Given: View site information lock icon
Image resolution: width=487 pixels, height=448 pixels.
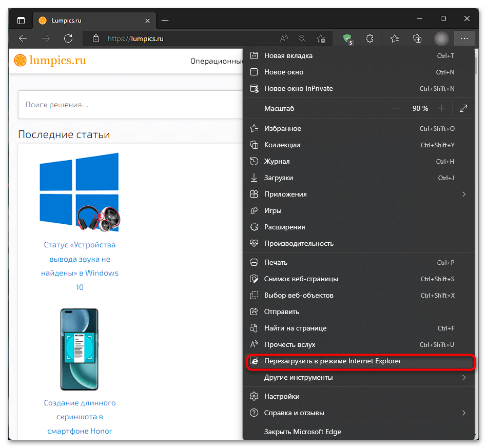Looking at the screenshot, I should [x=96, y=38].
